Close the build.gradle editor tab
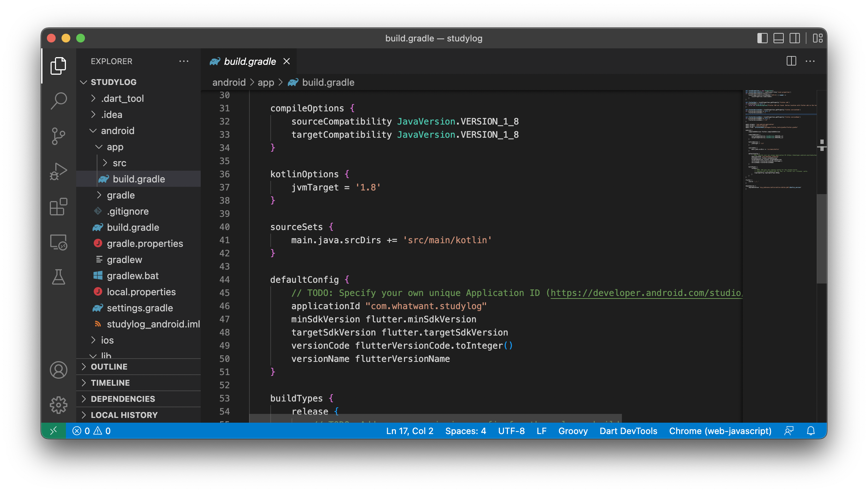Screen dimensions: 868x493 tap(287, 62)
